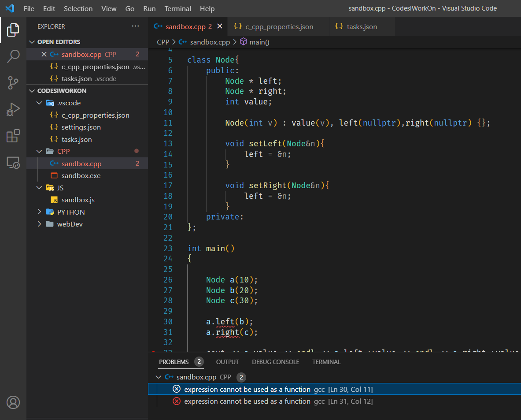Open the Search view in activity bar
Viewport: 521px width, 420px height.
[13, 56]
